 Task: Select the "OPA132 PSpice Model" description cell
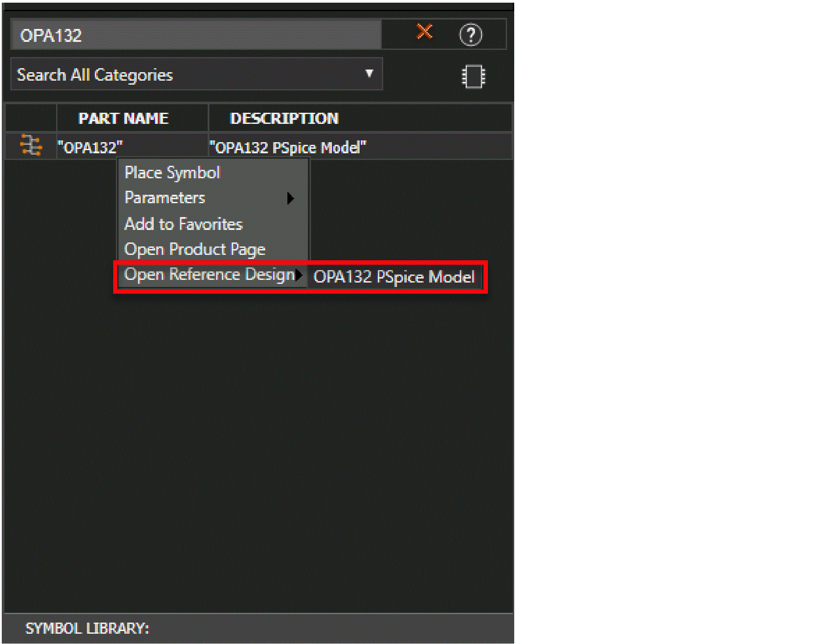click(360, 147)
